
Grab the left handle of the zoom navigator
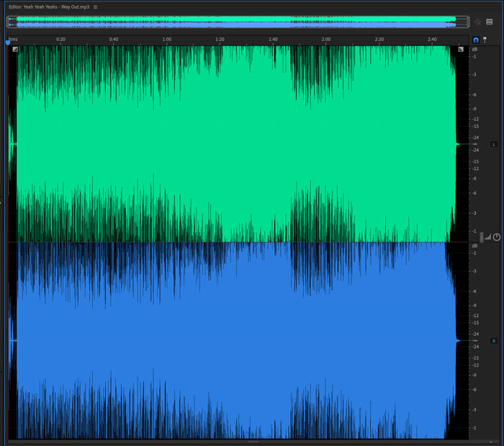[9, 22]
